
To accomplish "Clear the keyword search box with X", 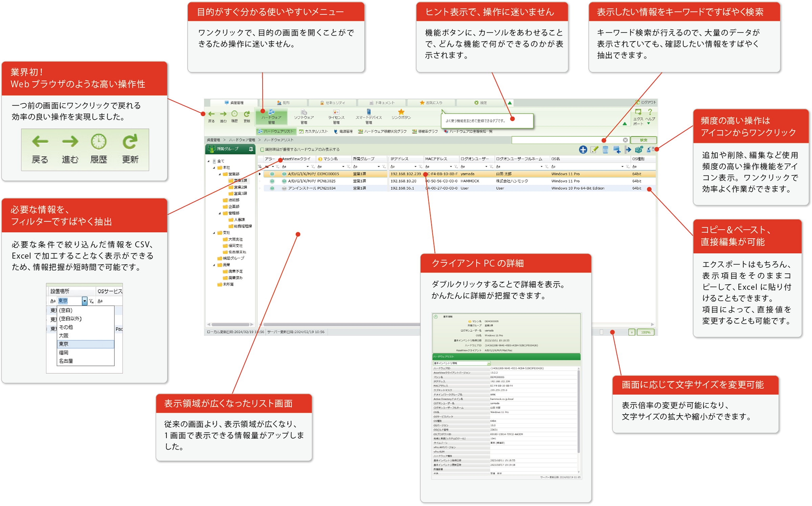I will [625, 140].
